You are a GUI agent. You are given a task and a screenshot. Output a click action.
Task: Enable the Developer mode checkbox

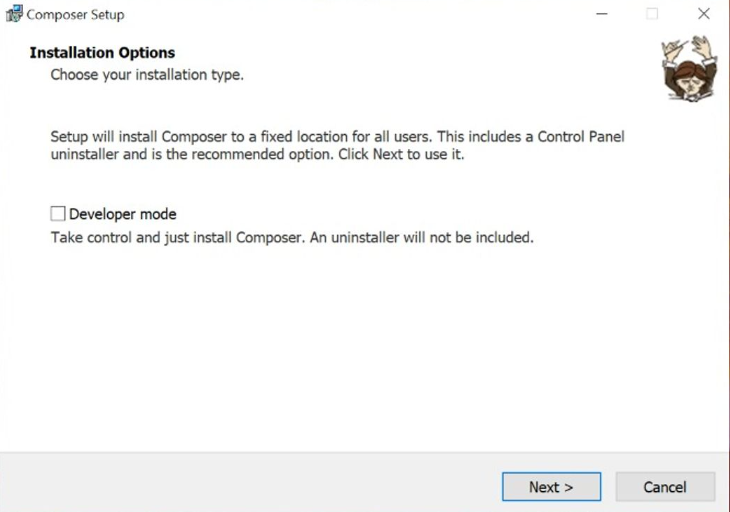pyautogui.click(x=58, y=214)
